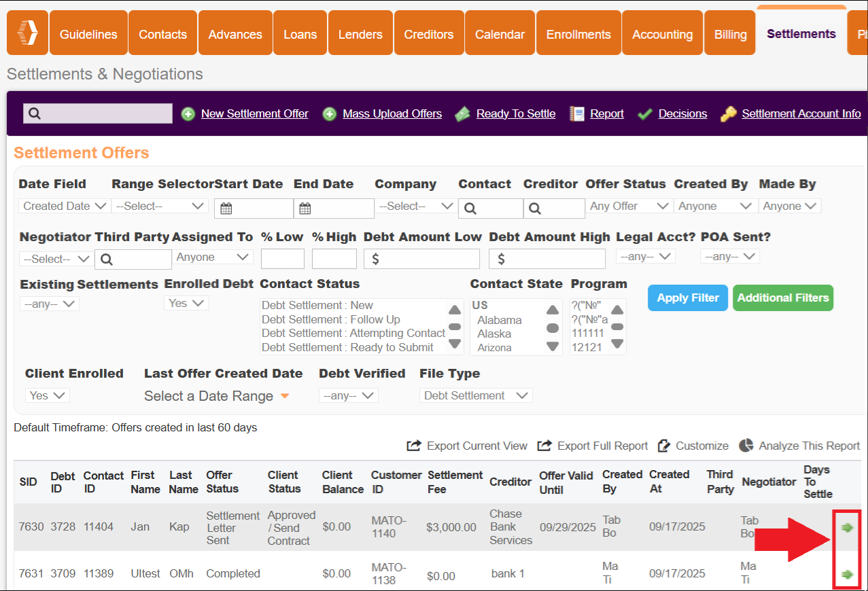This screenshot has height=591, width=868.
Task: Open the Existing Settlements dropdown
Action: 50,304
